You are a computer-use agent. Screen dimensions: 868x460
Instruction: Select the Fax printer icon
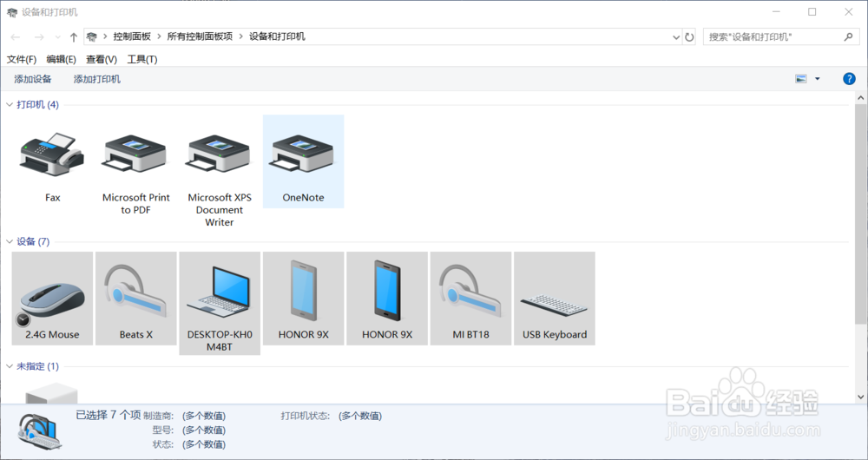pyautogui.click(x=53, y=155)
